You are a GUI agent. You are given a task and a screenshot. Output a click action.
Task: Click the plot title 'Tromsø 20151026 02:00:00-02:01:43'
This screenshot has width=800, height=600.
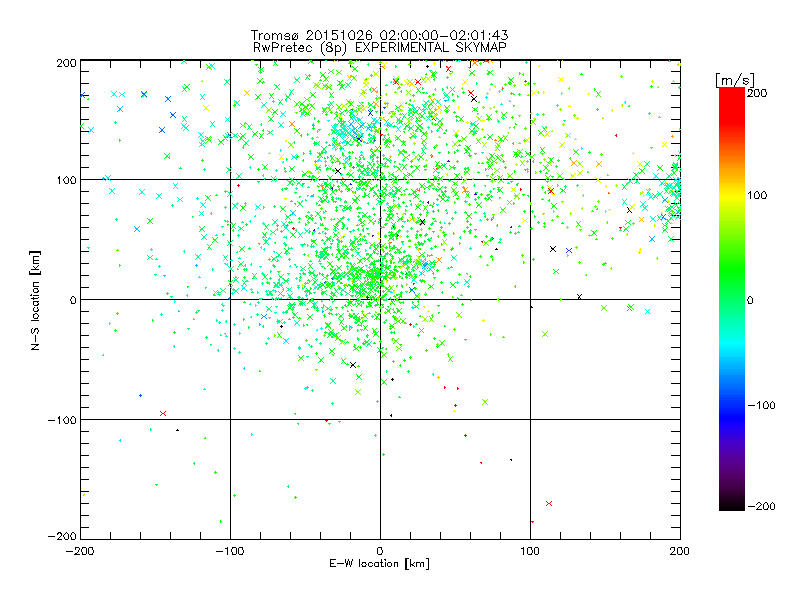(x=380, y=35)
